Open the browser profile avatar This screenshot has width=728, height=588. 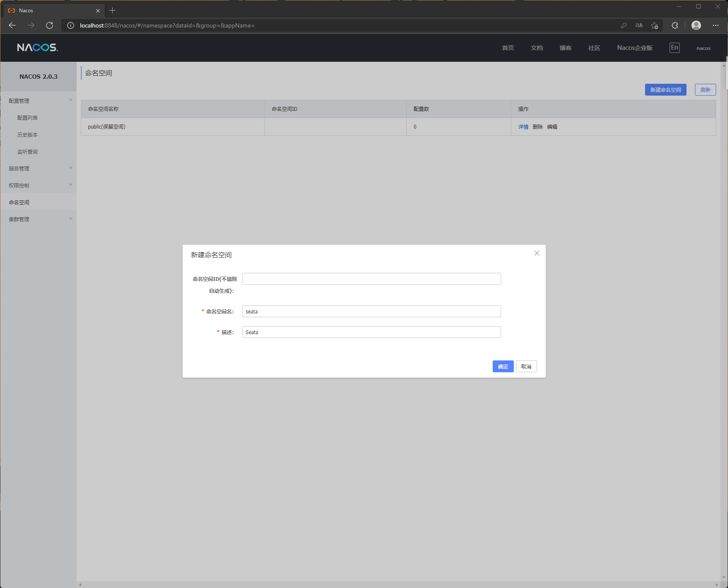pyautogui.click(x=696, y=25)
